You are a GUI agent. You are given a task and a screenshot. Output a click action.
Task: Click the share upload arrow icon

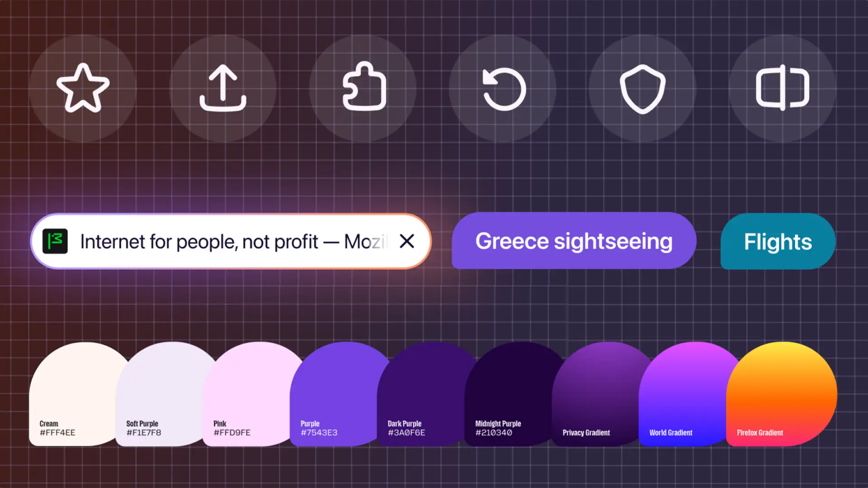pos(223,88)
